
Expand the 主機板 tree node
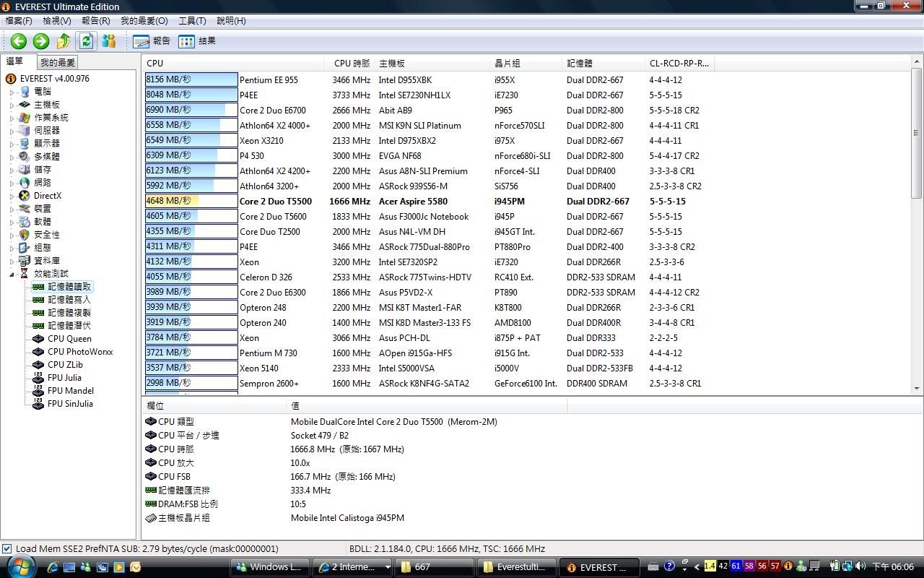pyautogui.click(x=12, y=105)
